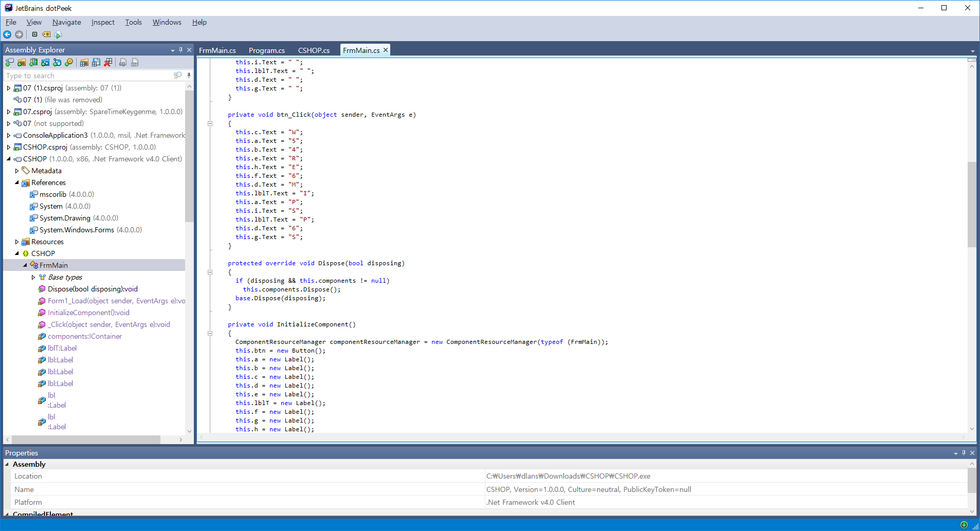This screenshot has width=980, height=531.
Task: Navigate forward with the gray arrow
Action: 19,34
